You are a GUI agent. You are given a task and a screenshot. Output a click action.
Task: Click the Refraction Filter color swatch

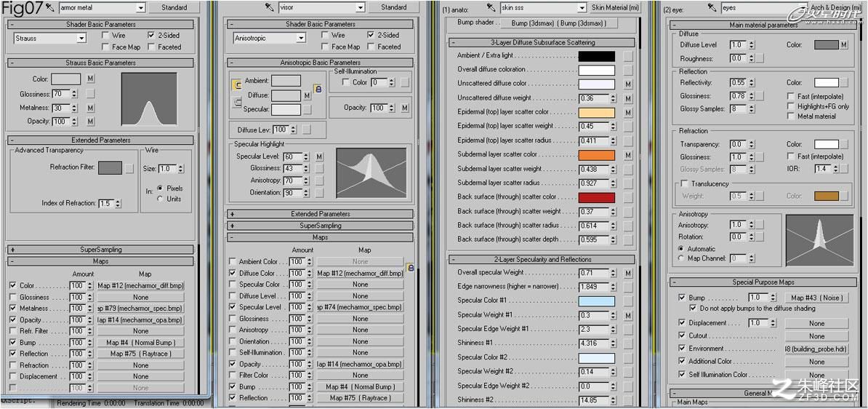[110, 167]
